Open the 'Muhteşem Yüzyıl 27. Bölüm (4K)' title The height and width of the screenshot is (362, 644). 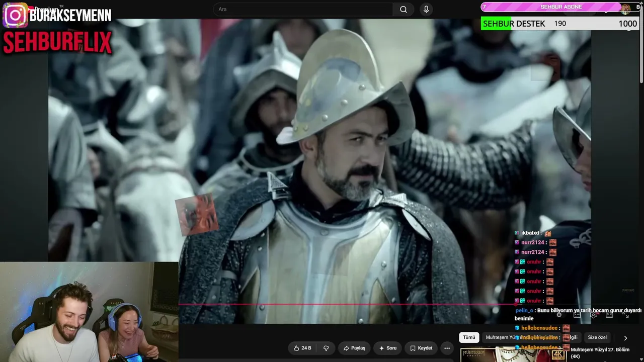pos(600,353)
